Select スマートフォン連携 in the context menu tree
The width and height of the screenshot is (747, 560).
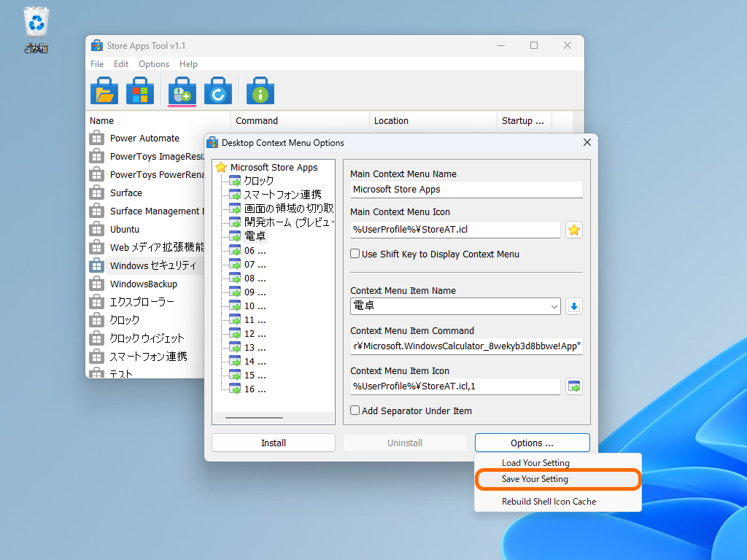[282, 195]
